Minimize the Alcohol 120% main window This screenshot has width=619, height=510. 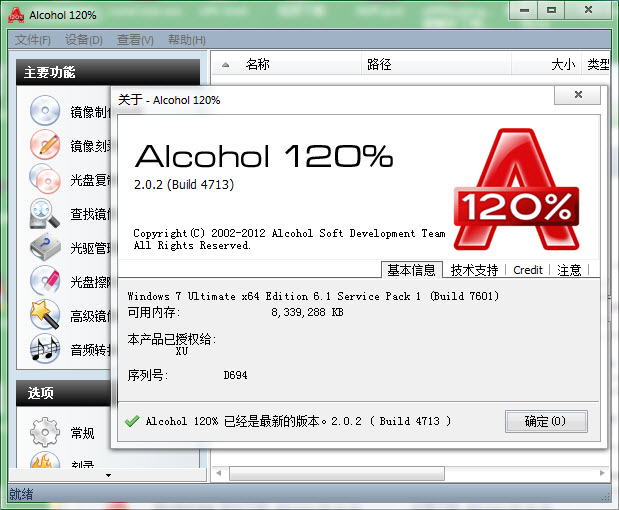(x=524, y=10)
